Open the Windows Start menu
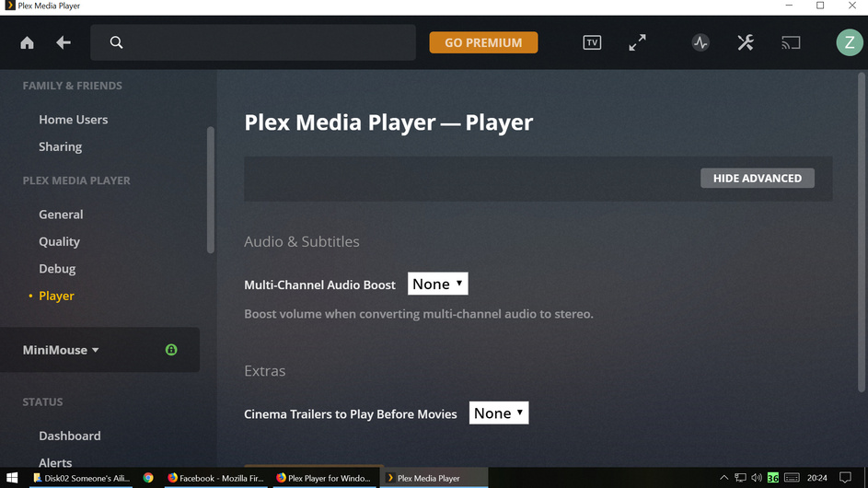The image size is (868, 488). pyautogui.click(x=12, y=478)
